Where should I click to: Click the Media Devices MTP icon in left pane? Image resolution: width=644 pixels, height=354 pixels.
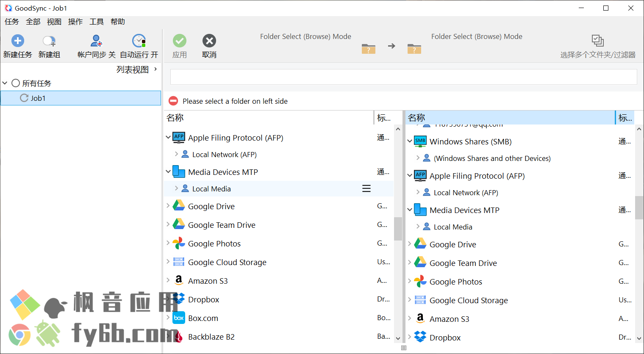pos(179,172)
